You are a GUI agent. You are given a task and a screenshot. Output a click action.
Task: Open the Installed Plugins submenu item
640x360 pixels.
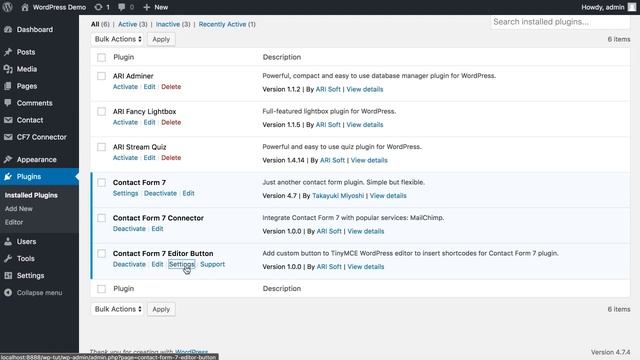(31, 195)
